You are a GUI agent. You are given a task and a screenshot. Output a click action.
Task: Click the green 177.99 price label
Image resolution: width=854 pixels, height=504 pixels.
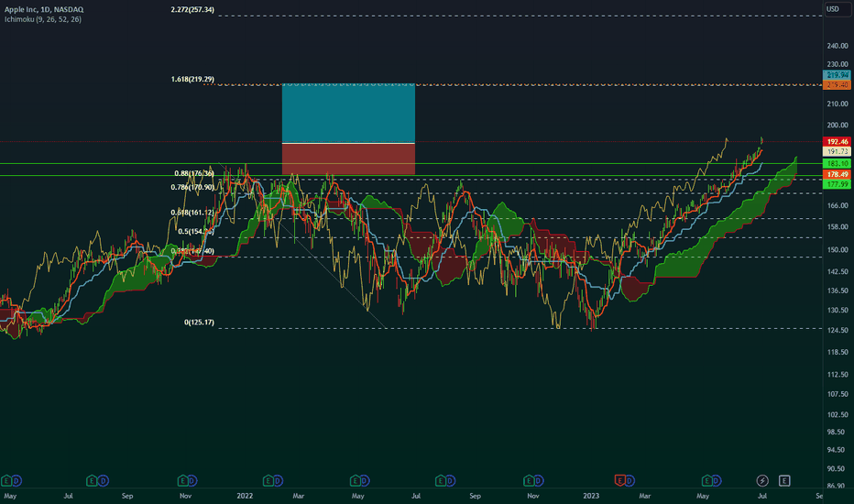pos(838,185)
